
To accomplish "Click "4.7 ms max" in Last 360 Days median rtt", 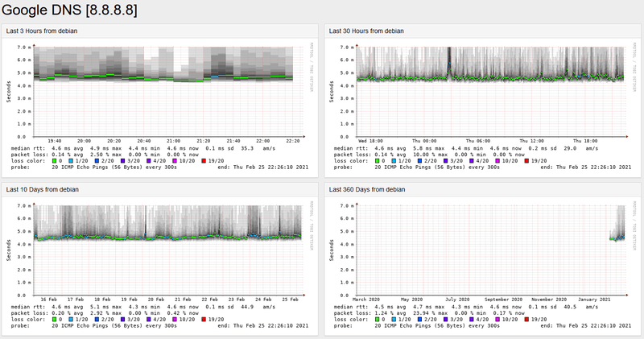I will (429, 307).
